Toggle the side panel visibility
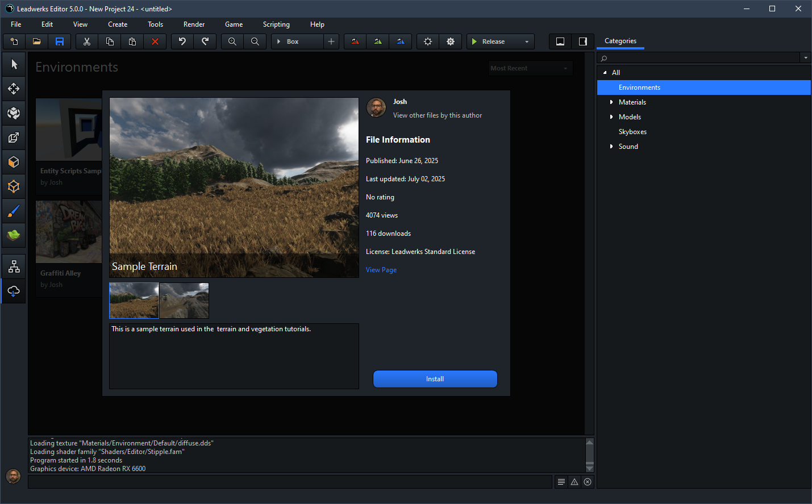The height and width of the screenshot is (504, 812). 583,41
